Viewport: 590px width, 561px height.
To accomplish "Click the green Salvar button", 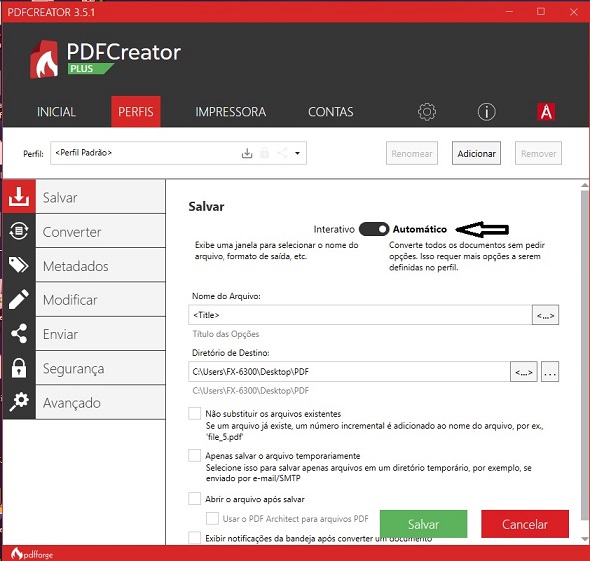I will coord(423,524).
